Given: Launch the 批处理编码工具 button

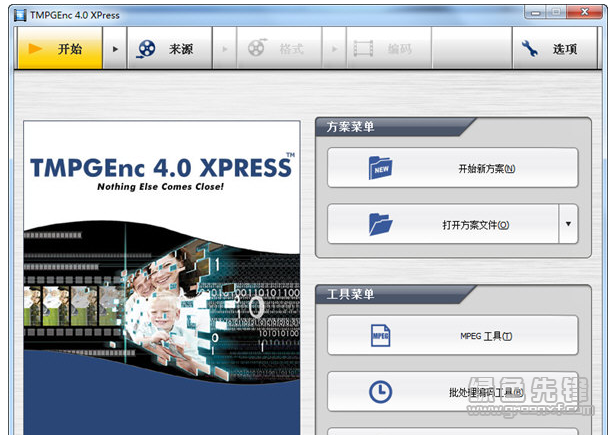Looking at the screenshot, I should point(452,392).
